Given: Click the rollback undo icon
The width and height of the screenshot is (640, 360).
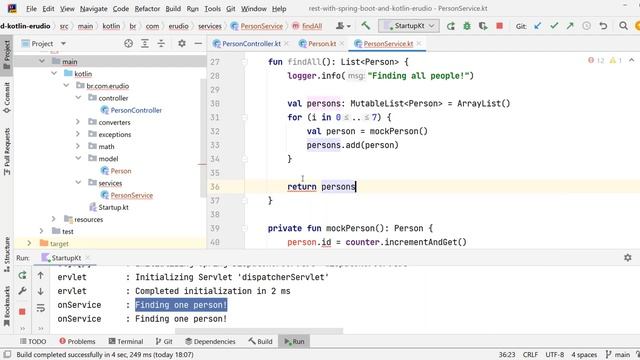Looking at the screenshot, I should pyautogui.click(x=603, y=26).
